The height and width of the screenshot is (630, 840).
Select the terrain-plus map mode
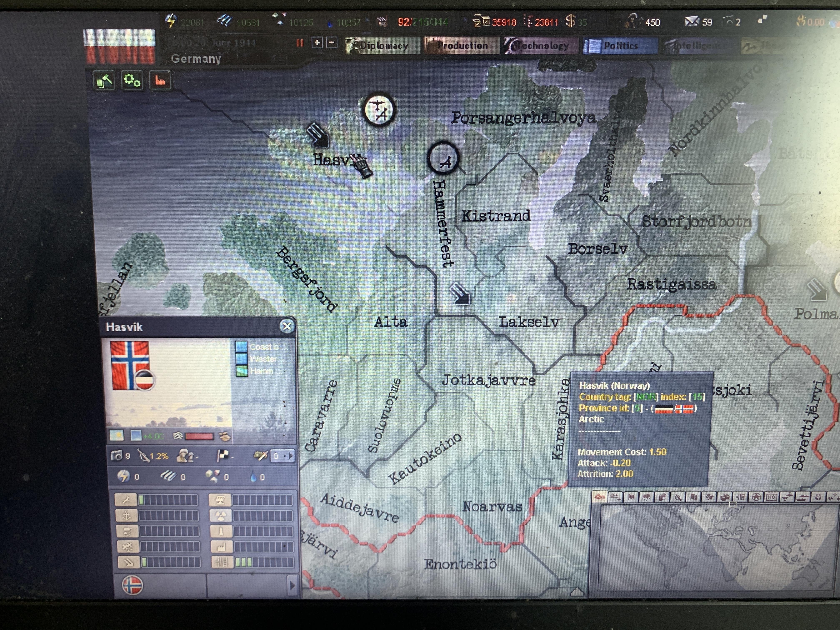pyautogui.click(x=616, y=497)
